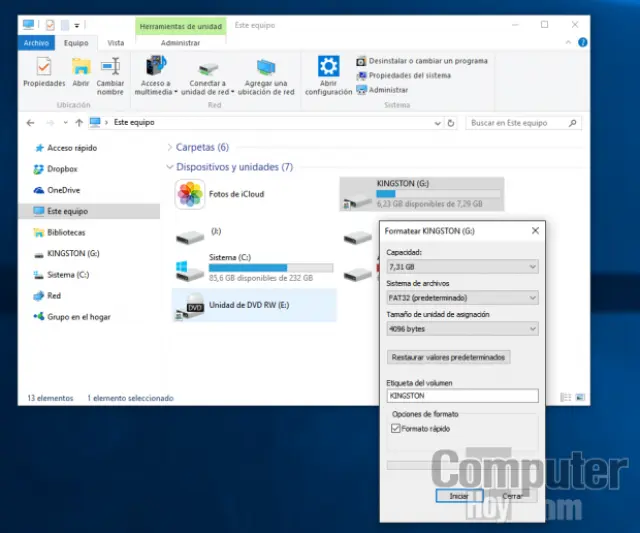Open the Archivo menu tab
Viewport: 640px width, 533px height.
click(36, 43)
